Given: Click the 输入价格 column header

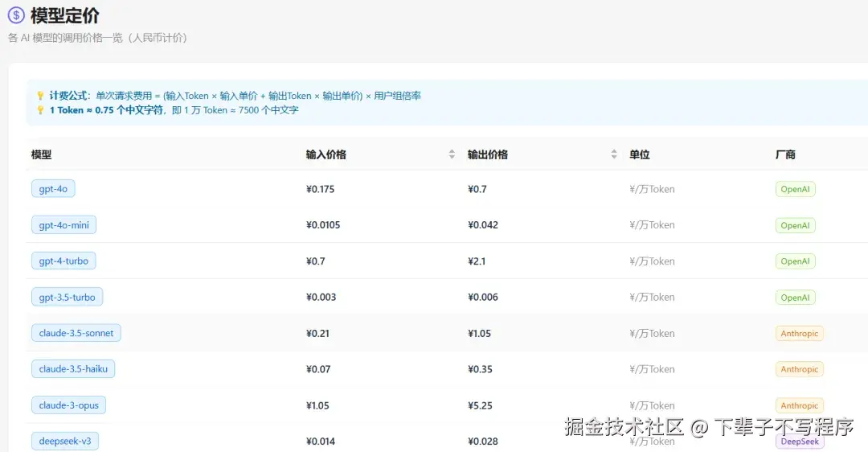Looking at the screenshot, I should (x=326, y=154).
